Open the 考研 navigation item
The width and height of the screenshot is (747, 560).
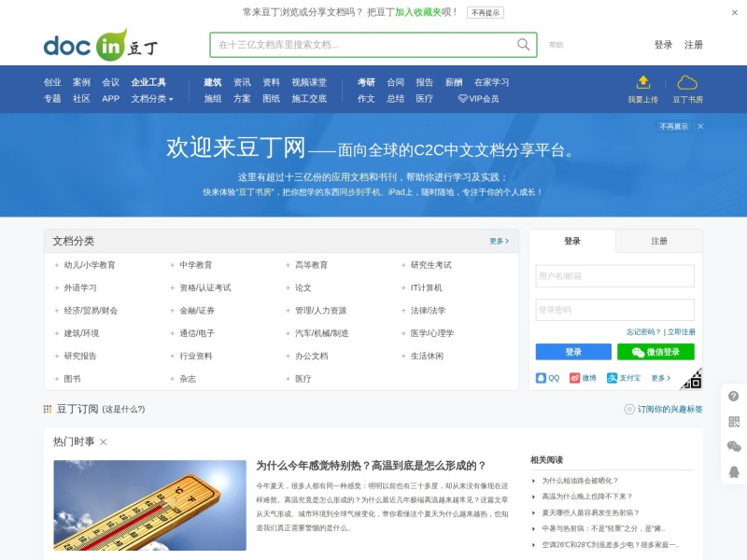[x=366, y=82]
